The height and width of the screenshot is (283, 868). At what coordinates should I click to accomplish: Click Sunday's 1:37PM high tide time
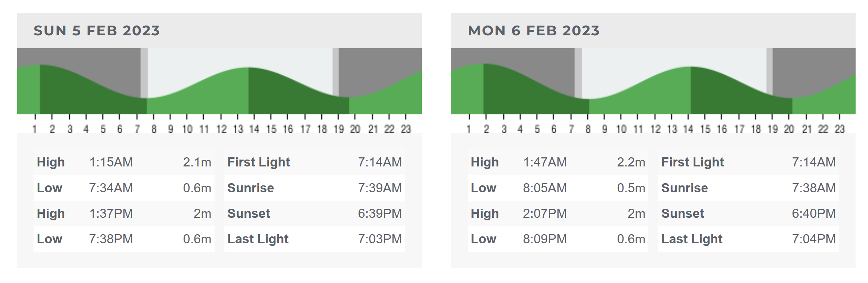pyautogui.click(x=111, y=213)
